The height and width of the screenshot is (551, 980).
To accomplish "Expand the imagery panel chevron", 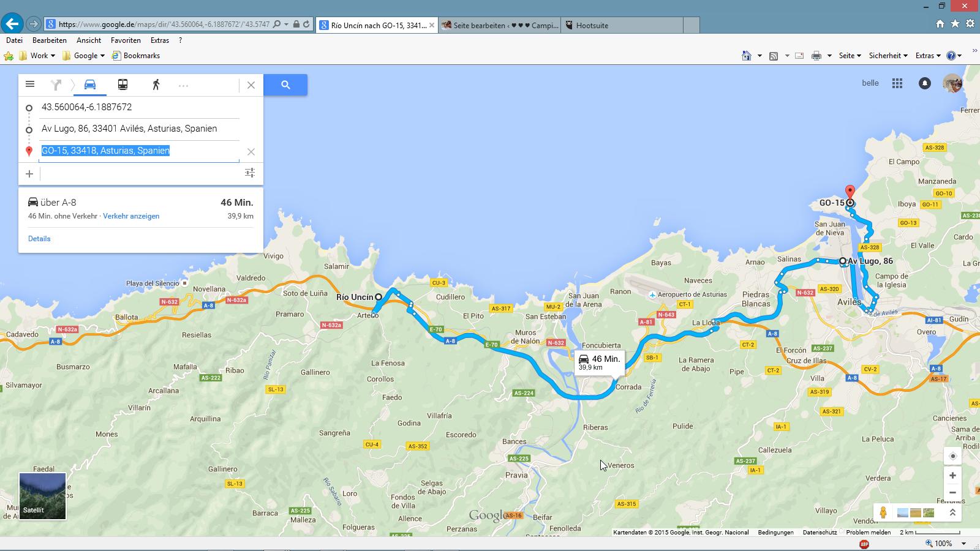I will [x=952, y=512].
